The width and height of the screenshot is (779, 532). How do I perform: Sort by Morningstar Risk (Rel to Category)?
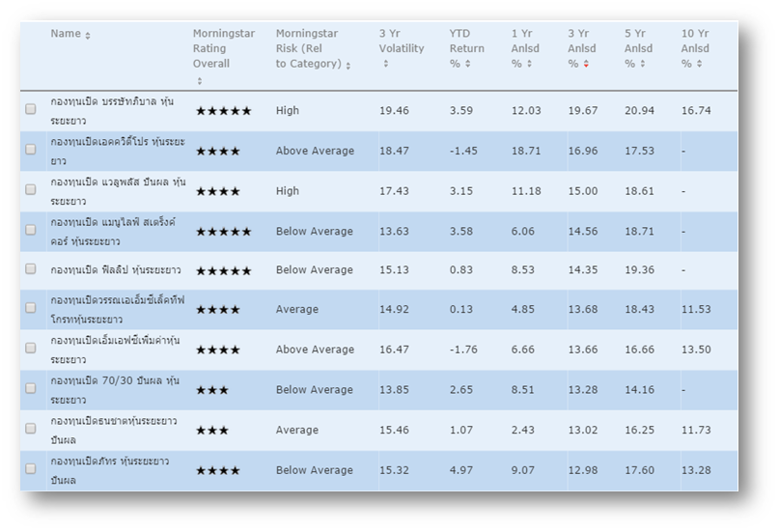348,66
